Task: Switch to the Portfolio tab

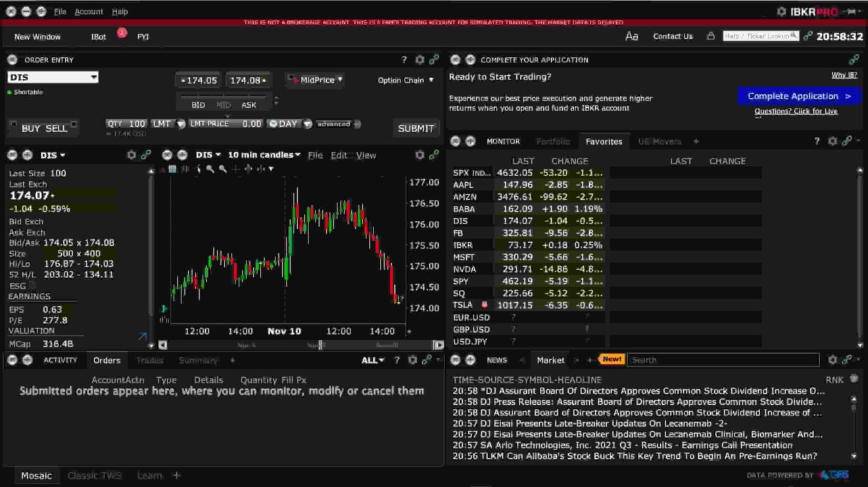Action: pos(553,141)
